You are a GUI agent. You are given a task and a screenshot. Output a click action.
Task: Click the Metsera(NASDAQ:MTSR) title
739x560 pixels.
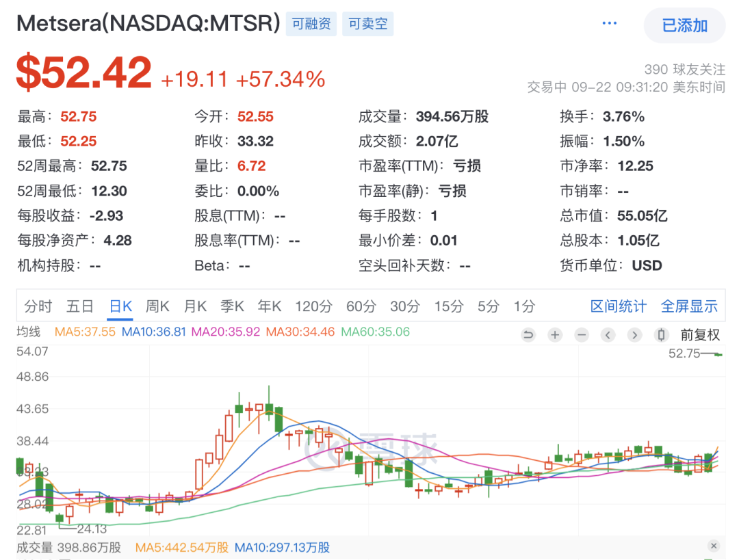pos(148,23)
